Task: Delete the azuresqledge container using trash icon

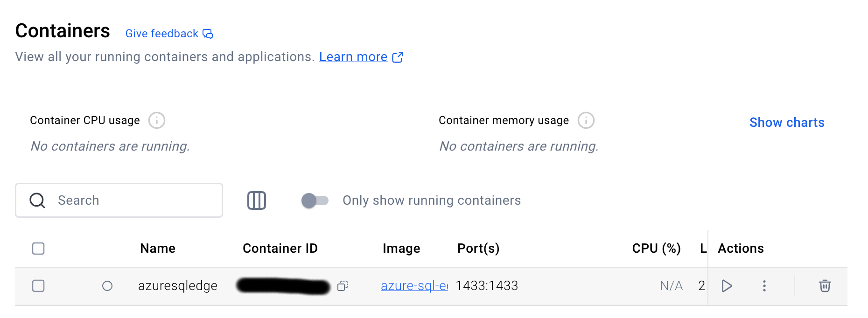Action: (x=825, y=286)
